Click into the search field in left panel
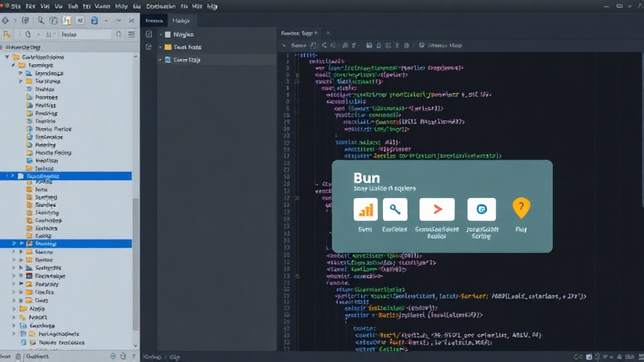 [85, 35]
